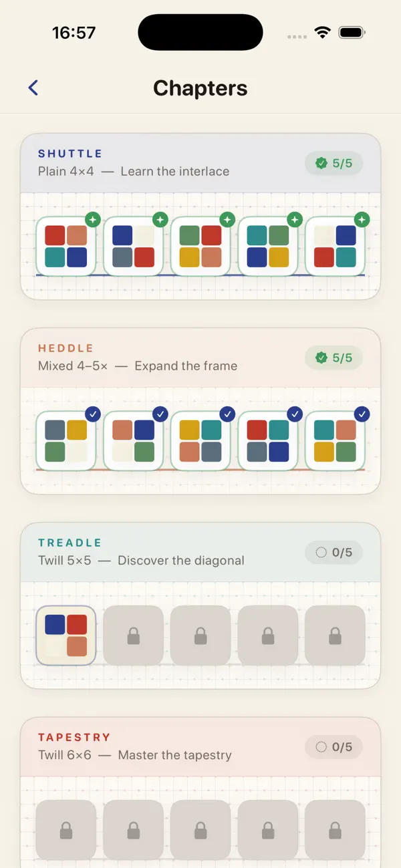The image size is (401, 868).
Task: Tap the Shuttle 5/5 completion badge
Action: (x=334, y=163)
